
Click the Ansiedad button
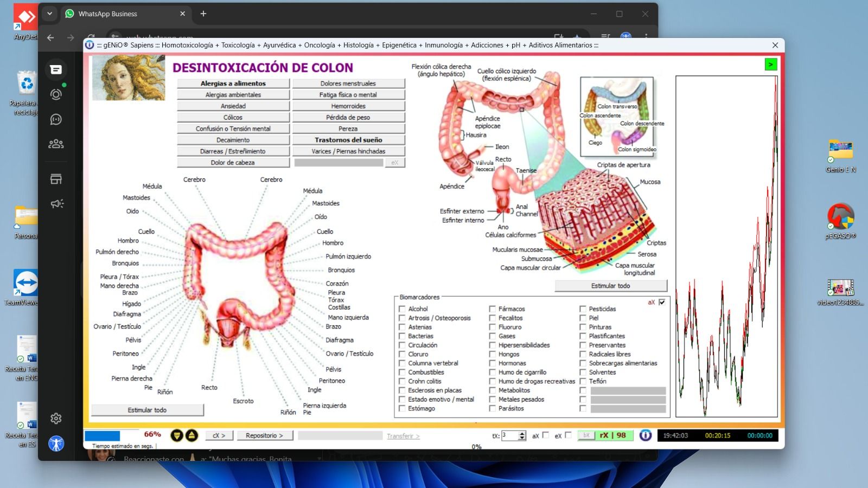click(x=233, y=106)
